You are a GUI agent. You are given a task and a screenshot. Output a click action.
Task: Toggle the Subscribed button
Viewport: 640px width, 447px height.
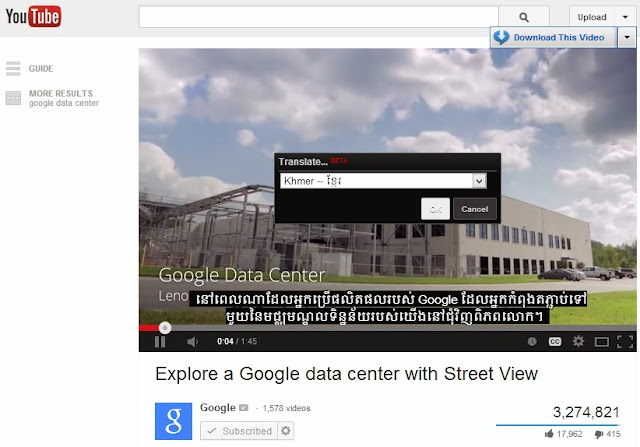click(x=239, y=431)
